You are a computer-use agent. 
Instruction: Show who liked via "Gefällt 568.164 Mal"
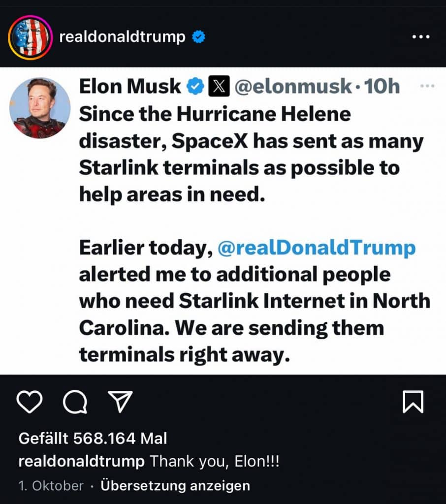(x=93, y=438)
